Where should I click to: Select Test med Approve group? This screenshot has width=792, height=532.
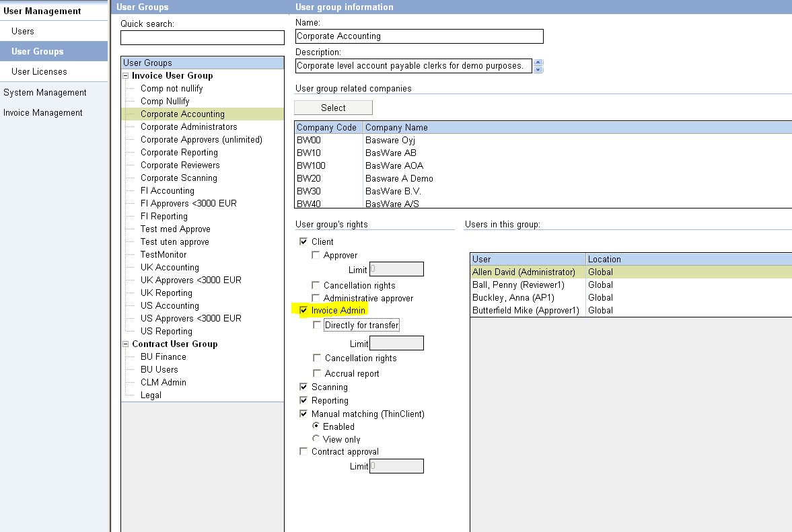[175, 229]
